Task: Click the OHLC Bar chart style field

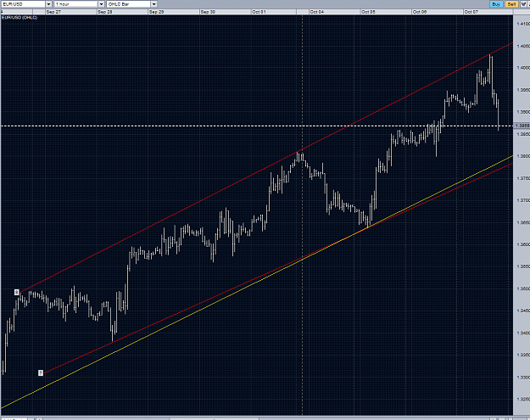Action: pyautogui.click(x=129, y=4)
